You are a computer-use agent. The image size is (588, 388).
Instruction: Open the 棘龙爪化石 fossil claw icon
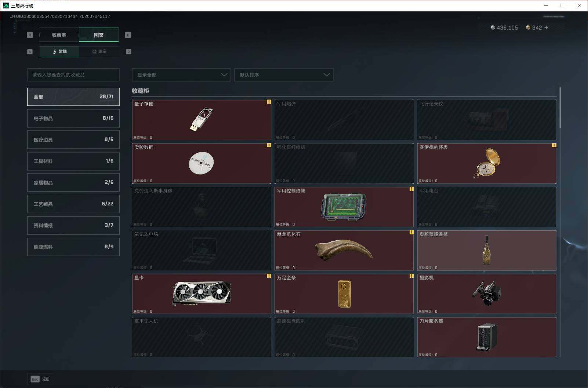(344, 250)
